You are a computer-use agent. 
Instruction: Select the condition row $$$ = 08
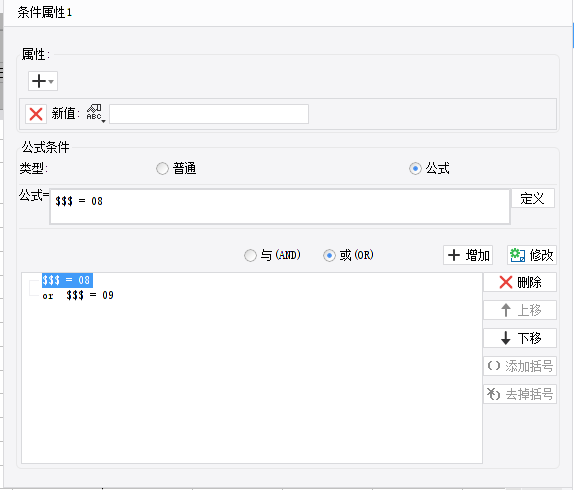67,280
